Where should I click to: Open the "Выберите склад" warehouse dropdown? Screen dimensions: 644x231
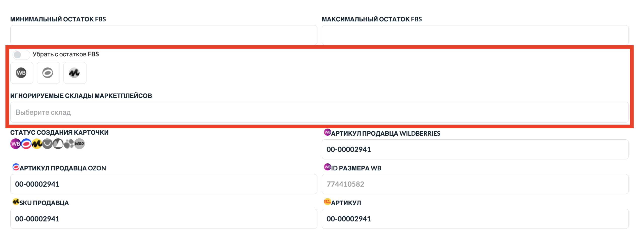(x=319, y=112)
